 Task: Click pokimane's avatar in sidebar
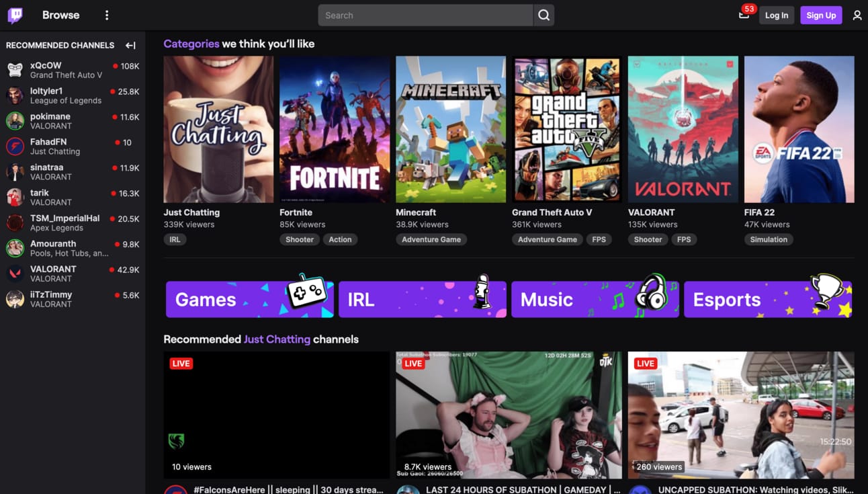click(x=15, y=121)
